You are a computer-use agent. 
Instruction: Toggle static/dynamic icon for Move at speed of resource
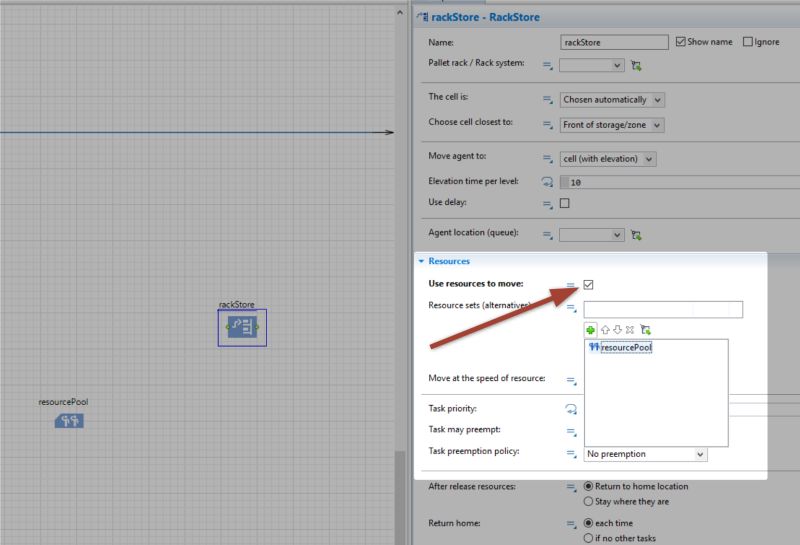571,380
